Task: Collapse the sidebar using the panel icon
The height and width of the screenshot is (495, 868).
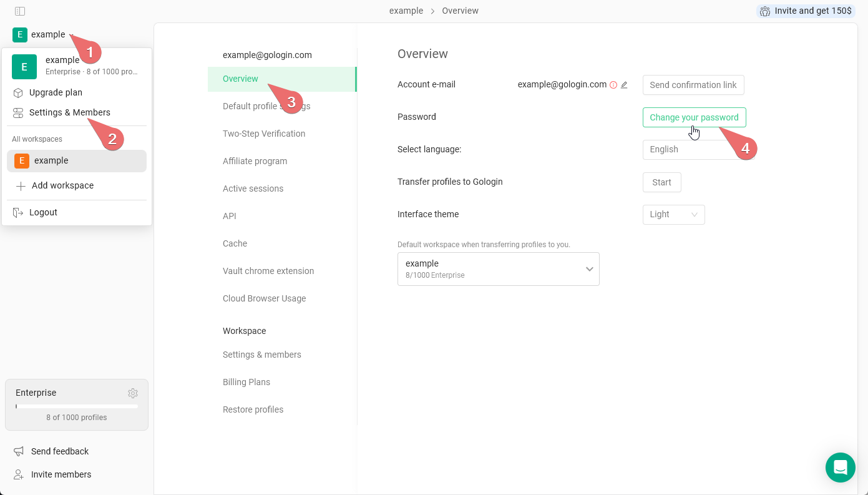Action: tap(19, 11)
